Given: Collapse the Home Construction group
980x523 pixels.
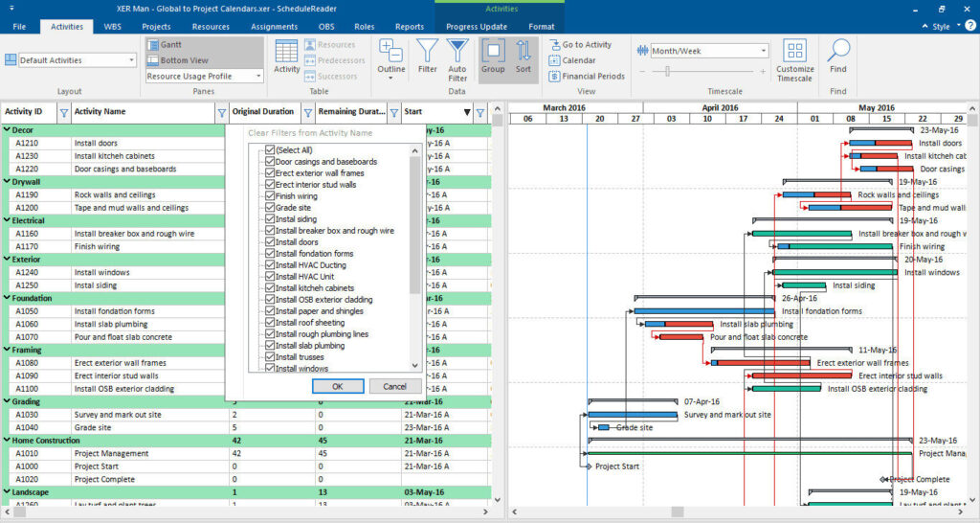Looking at the screenshot, I should coord(7,440).
